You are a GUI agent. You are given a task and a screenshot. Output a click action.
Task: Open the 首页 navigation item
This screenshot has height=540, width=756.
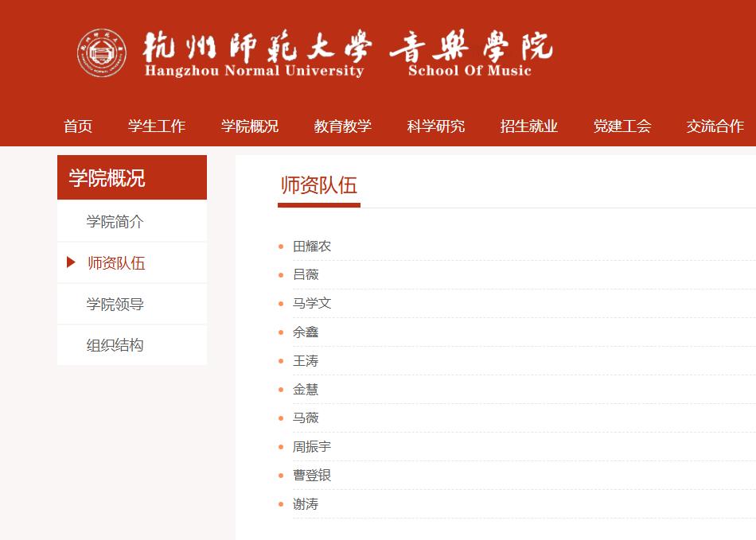click(x=78, y=126)
